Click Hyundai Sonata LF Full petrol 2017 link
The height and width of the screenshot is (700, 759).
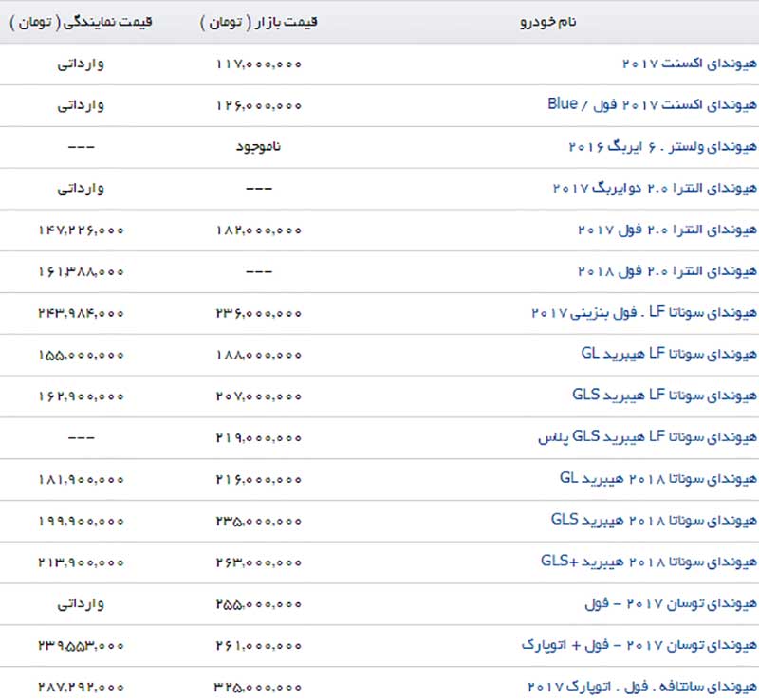(x=644, y=312)
